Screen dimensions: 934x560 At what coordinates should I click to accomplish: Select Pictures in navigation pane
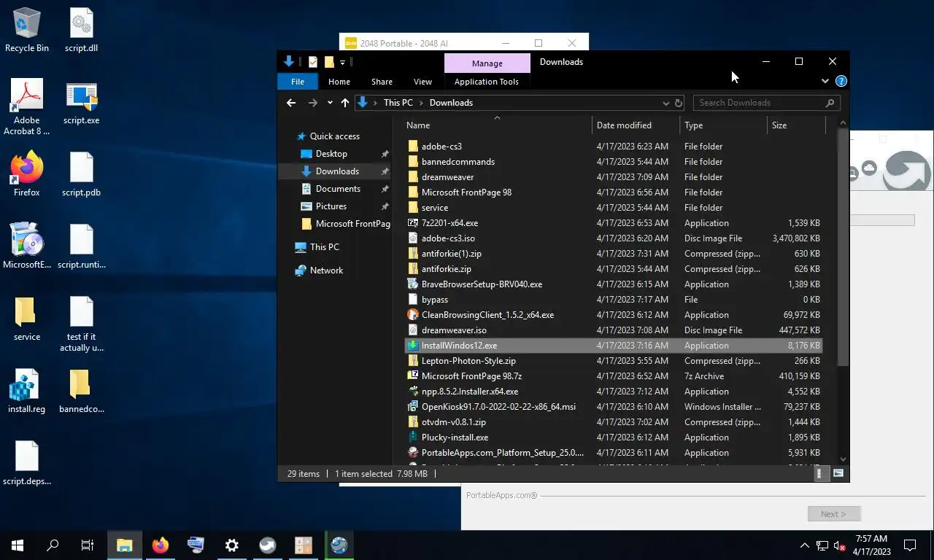[331, 206]
